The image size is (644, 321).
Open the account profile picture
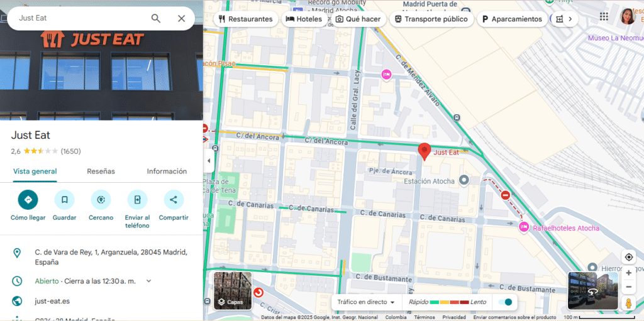(x=628, y=16)
